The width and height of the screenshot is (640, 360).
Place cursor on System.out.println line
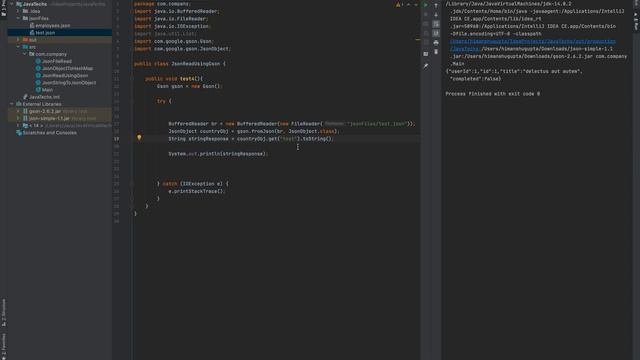click(x=218, y=154)
